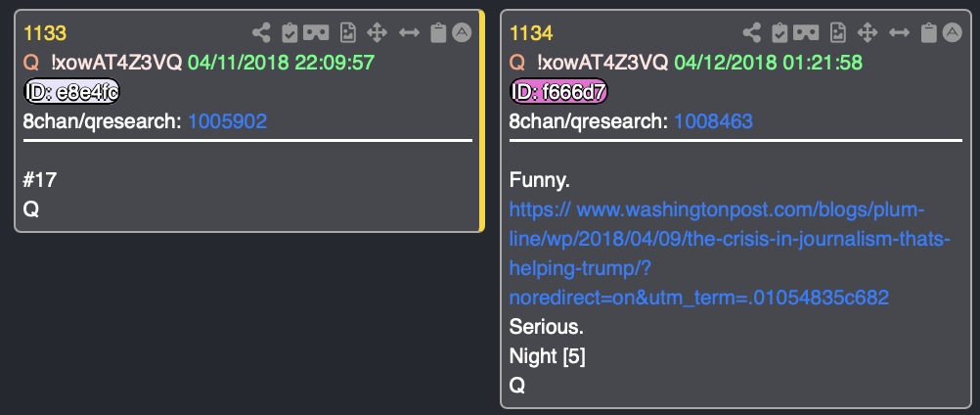Click the VR goggles icon on post 1134
Screen dimensions: 980x415
tap(806, 32)
